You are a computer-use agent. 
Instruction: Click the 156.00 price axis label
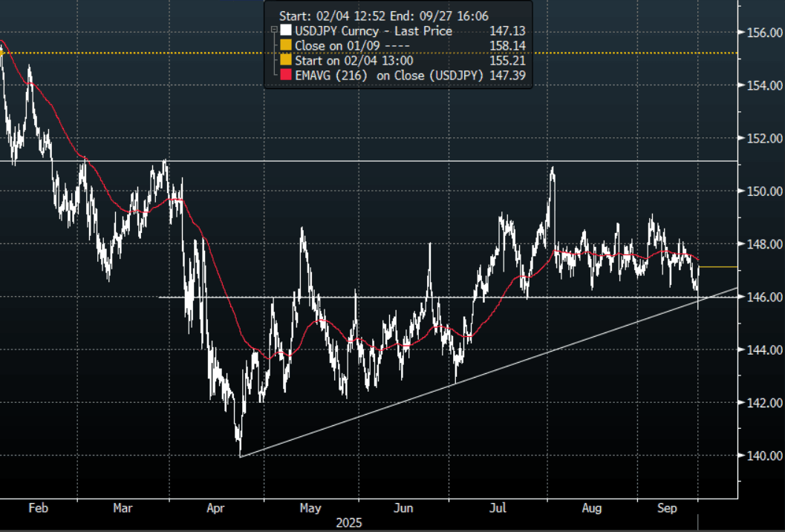pos(765,33)
